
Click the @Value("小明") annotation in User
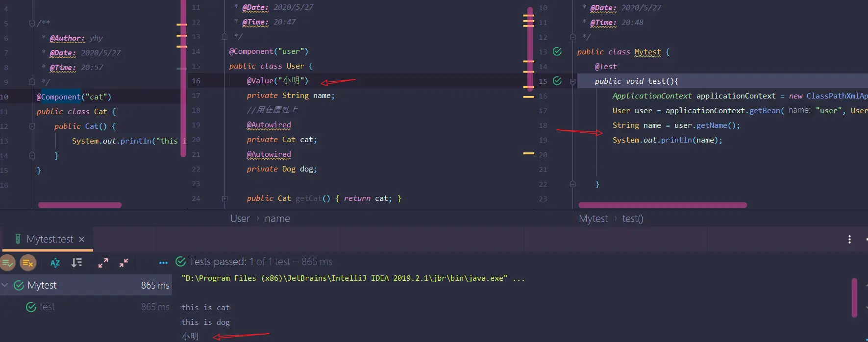point(277,81)
